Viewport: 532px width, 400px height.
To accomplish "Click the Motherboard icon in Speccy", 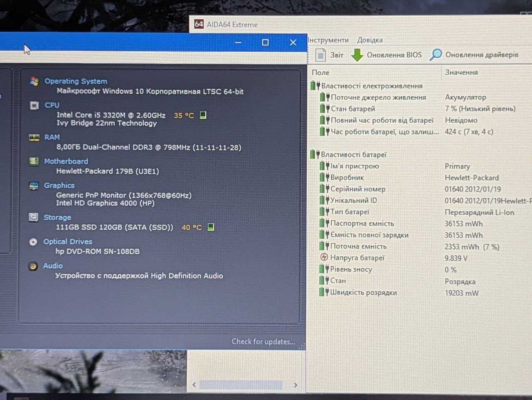I will (x=34, y=162).
